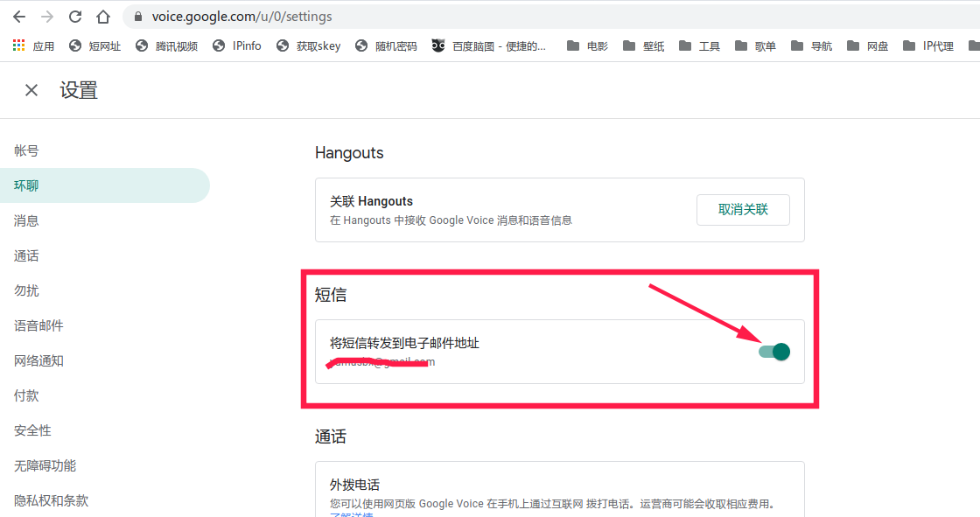Open the 随机密码 bookmark
The height and width of the screenshot is (517, 980).
pyautogui.click(x=386, y=45)
